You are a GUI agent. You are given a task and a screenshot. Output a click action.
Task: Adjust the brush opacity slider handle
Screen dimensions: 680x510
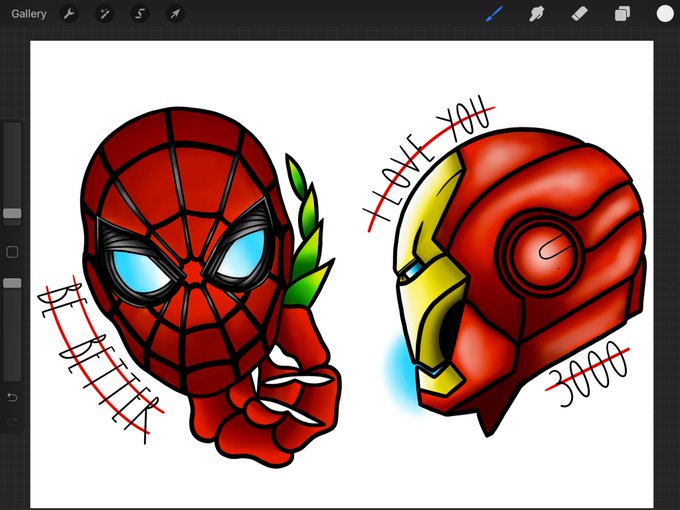(12, 283)
